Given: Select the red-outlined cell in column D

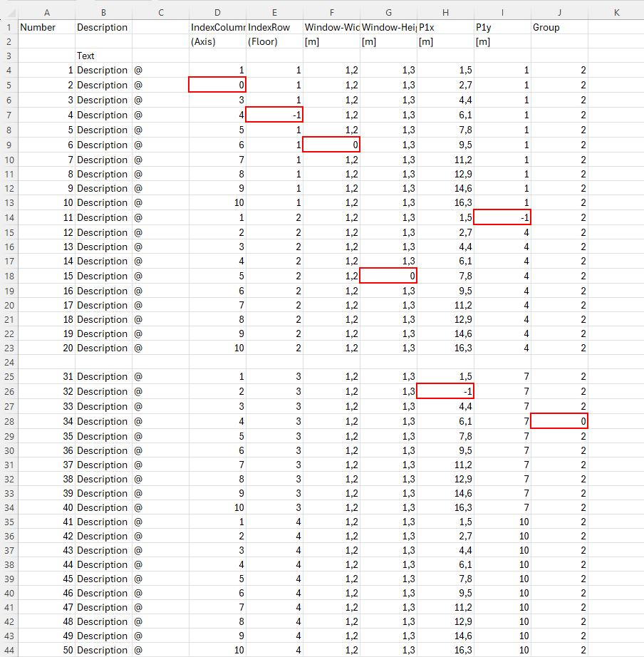Looking at the screenshot, I should click(217, 85).
